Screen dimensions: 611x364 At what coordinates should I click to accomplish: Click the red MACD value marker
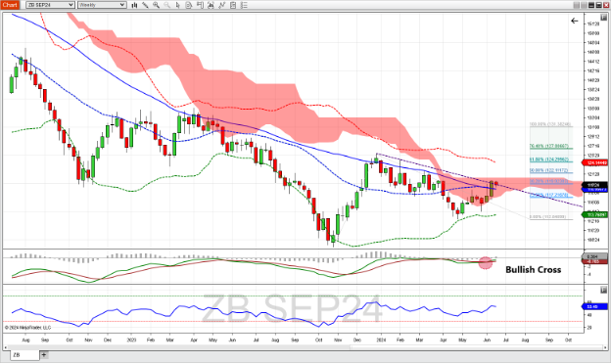point(594,261)
